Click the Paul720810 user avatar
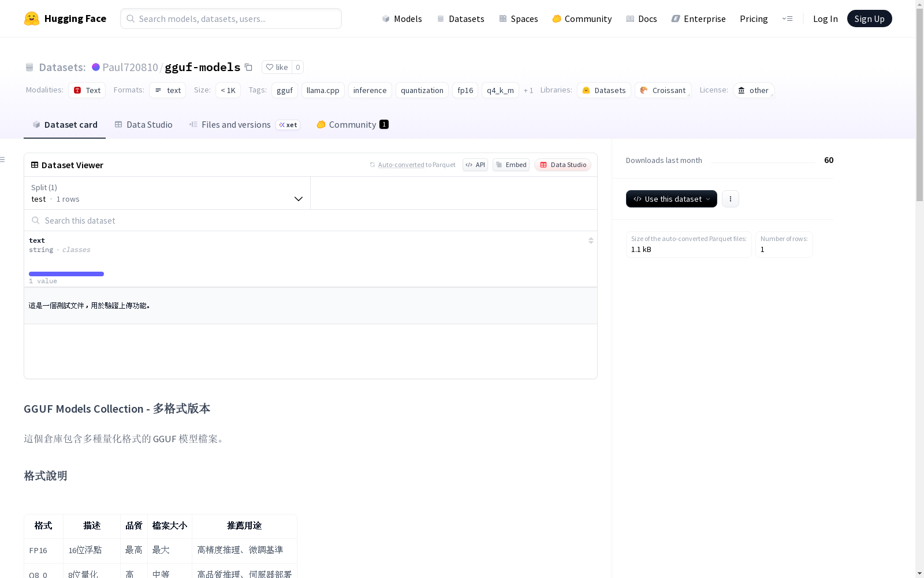The width and height of the screenshot is (924, 578). click(96, 67)
